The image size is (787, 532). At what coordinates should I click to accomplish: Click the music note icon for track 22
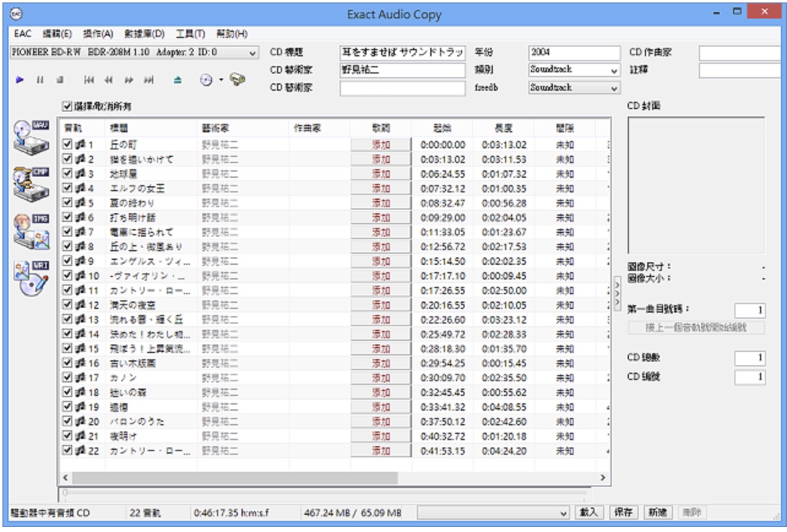80,450
